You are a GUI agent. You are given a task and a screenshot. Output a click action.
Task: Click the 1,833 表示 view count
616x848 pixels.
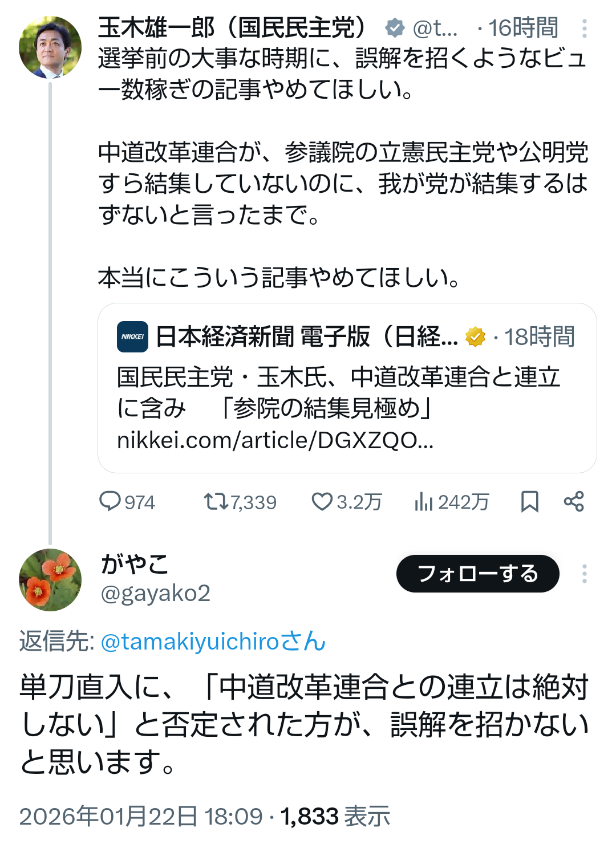click(x=335, y=816)
